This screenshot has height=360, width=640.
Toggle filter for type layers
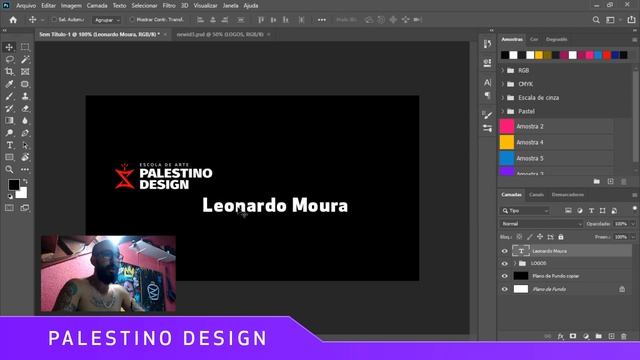[591, 211]
